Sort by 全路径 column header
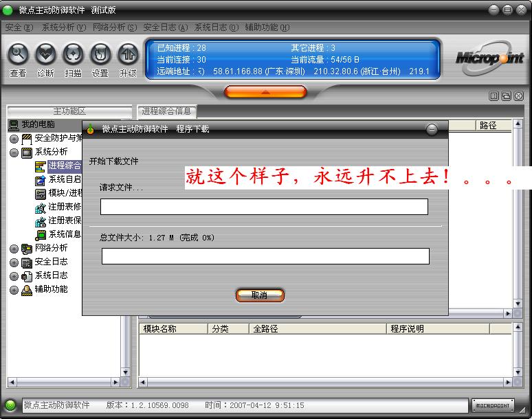The image size is (532, 419). point(318,328)
